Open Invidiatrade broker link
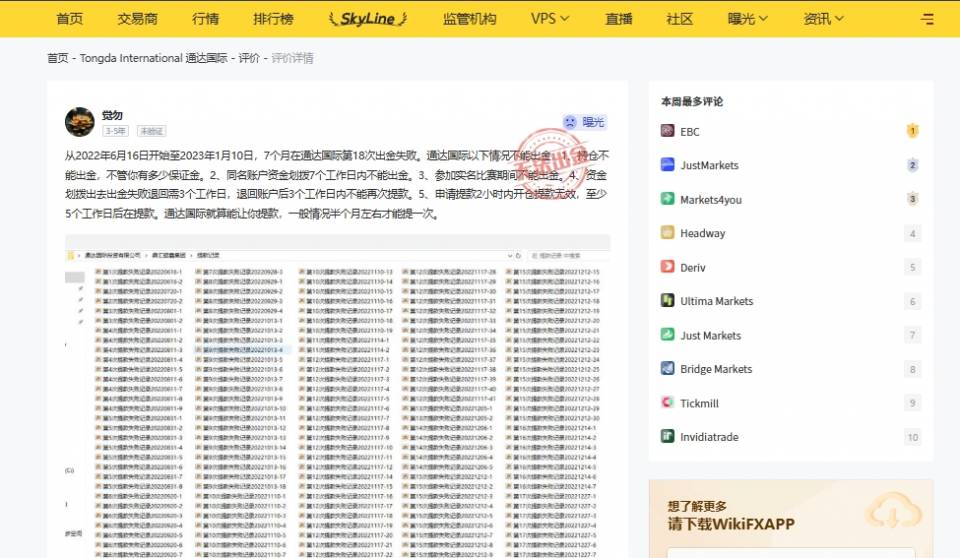The width and height of the screenshot is (960, 558). [709, 437]
